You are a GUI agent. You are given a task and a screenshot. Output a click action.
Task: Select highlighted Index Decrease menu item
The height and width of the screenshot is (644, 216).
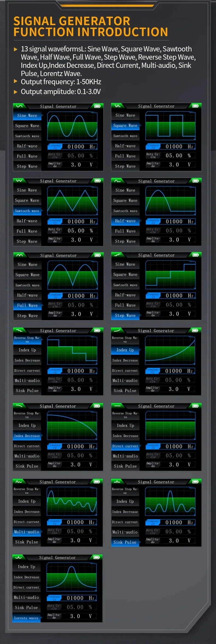pos(27,436)
